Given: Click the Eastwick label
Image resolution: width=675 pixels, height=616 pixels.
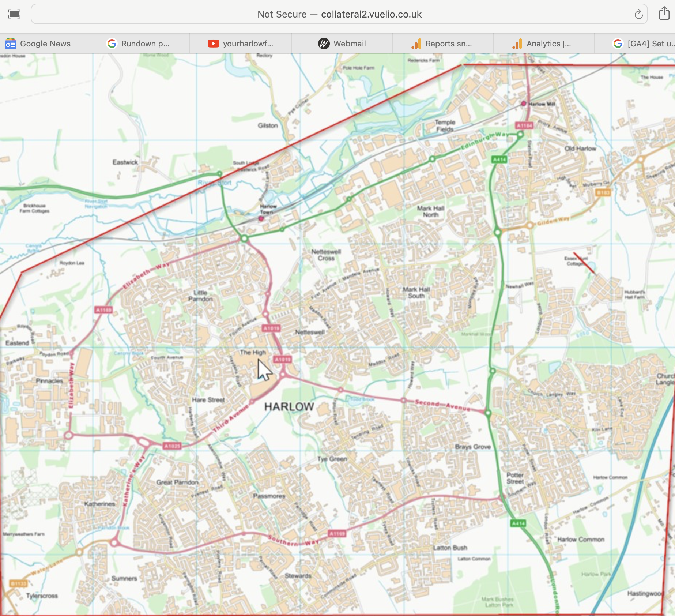Looking at the screenshot, I should 125,162.
